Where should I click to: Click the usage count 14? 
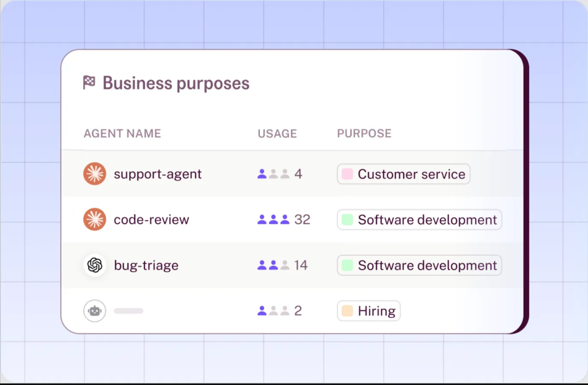[x=301, y=265]
